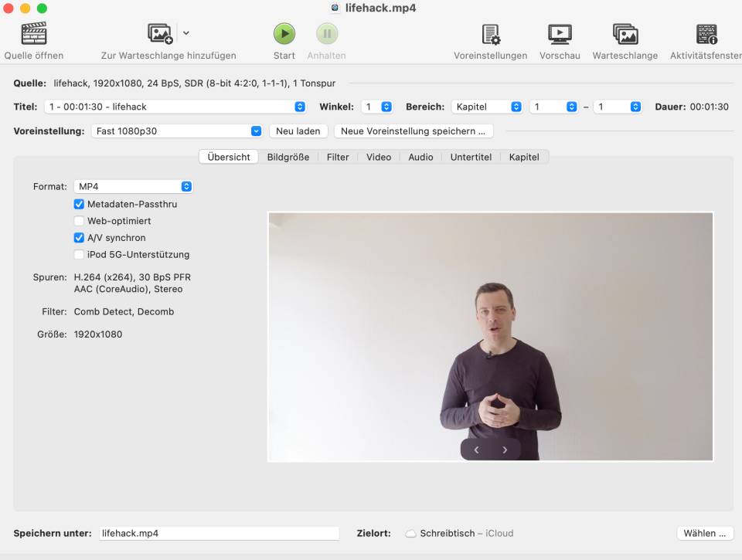Show the Warteschlange queue window
Screen dimensions: 742x560
tap(625, 33)
